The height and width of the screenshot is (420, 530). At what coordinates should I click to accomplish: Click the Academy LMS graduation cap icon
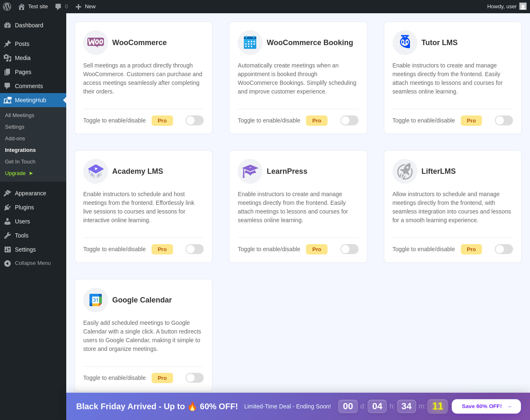click(96, 171)
